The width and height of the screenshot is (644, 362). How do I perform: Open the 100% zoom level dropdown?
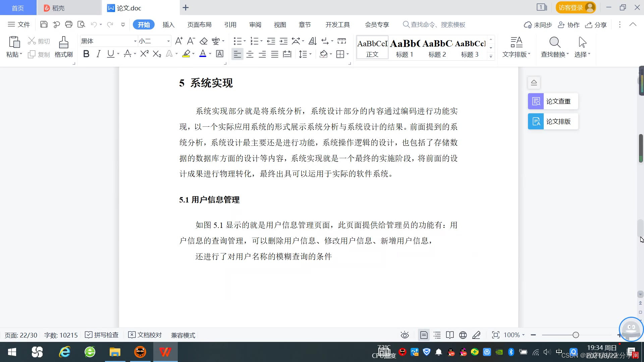(514, 335)
